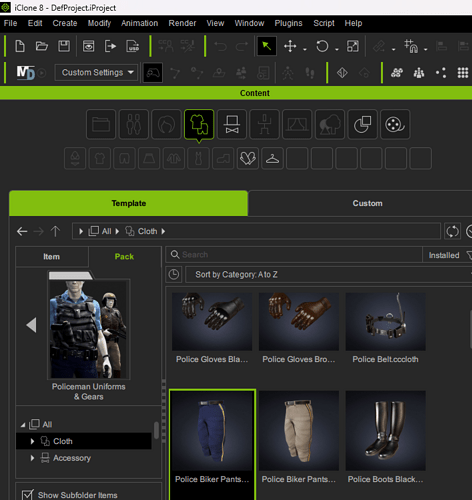Viewport: 472px width, 500px height.
Task: Go back with the left arrow
Action: [x=22, y=231]
